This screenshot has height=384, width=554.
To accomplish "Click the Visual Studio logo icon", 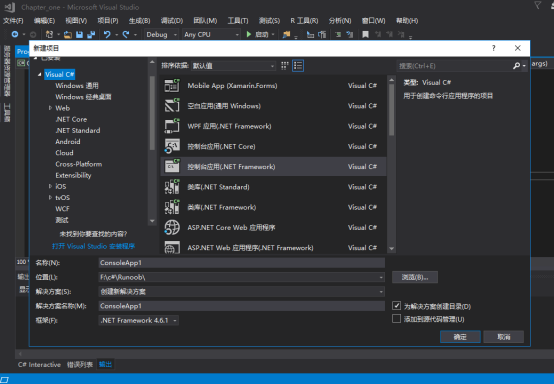I will point(10,7).
